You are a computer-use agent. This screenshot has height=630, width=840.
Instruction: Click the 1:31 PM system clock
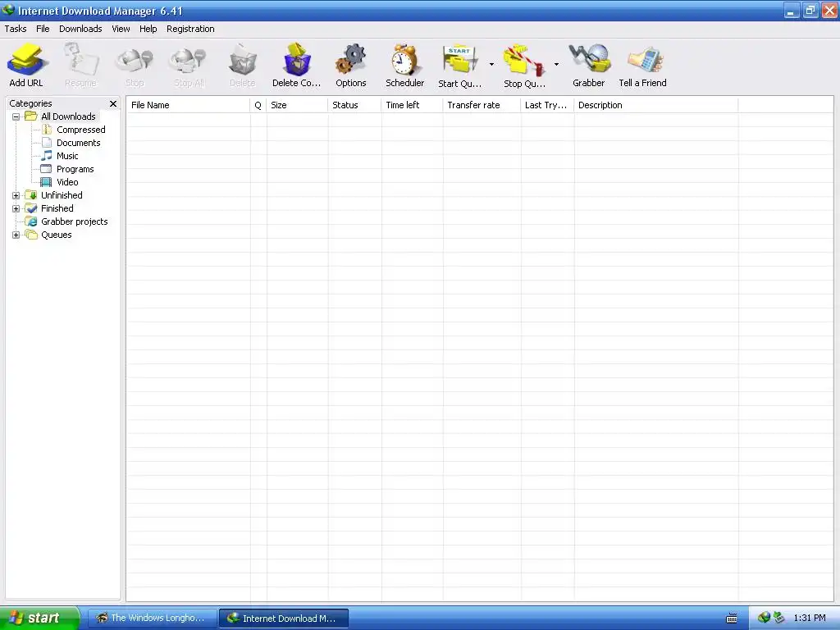[810, 619]
